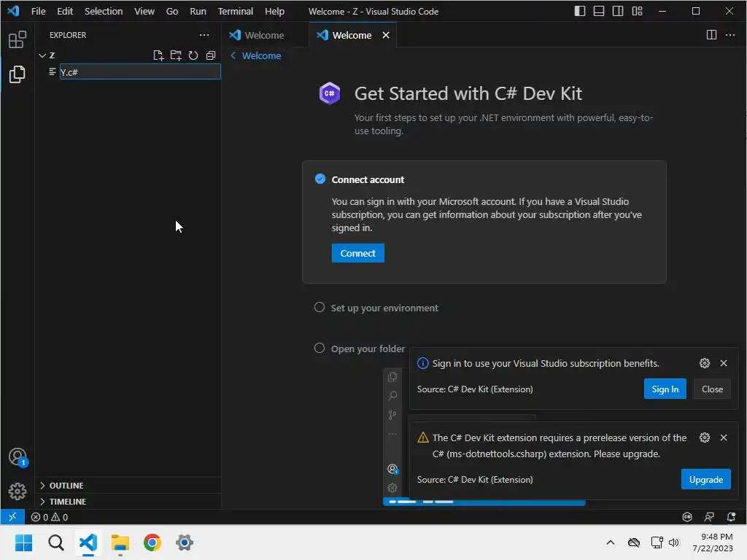The image size is (747, 560).
Task: Toggle primary side bar layout icon
Action: click(580, 11)
